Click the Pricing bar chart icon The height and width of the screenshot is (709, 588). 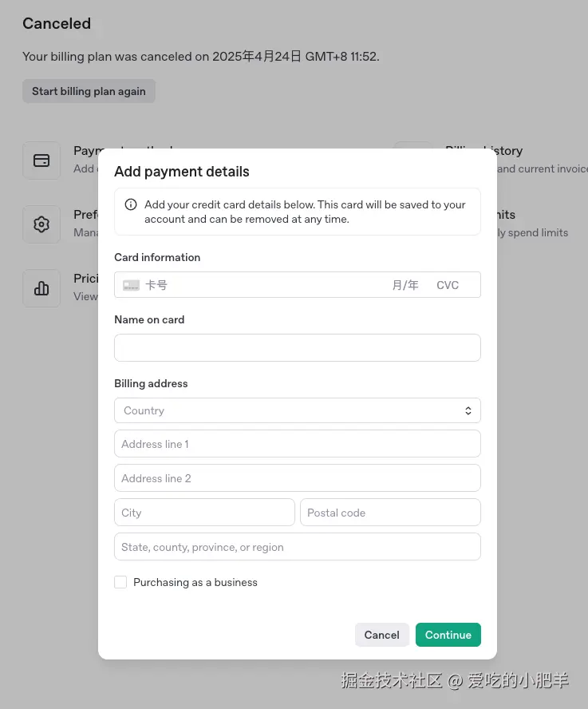[x=41, y=288]
